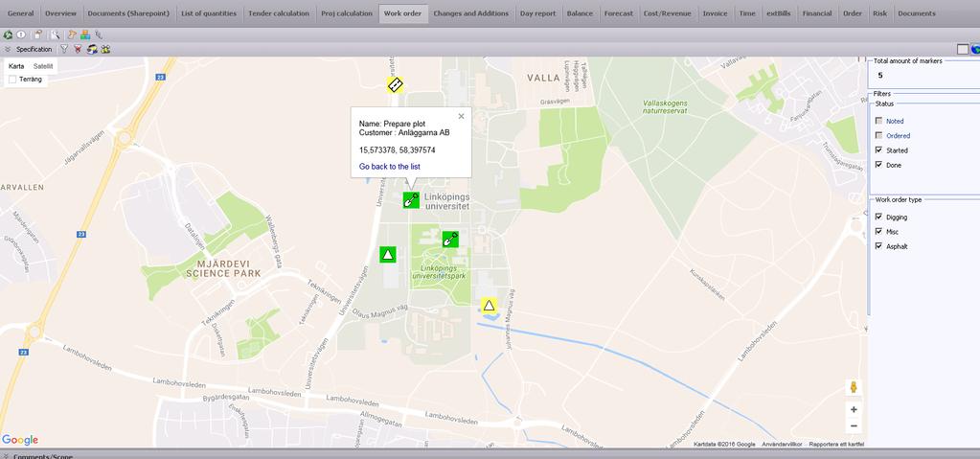Open the extBills tab
Screen dimensions: 980x459
pyautogui.click(x=778, y=13)
